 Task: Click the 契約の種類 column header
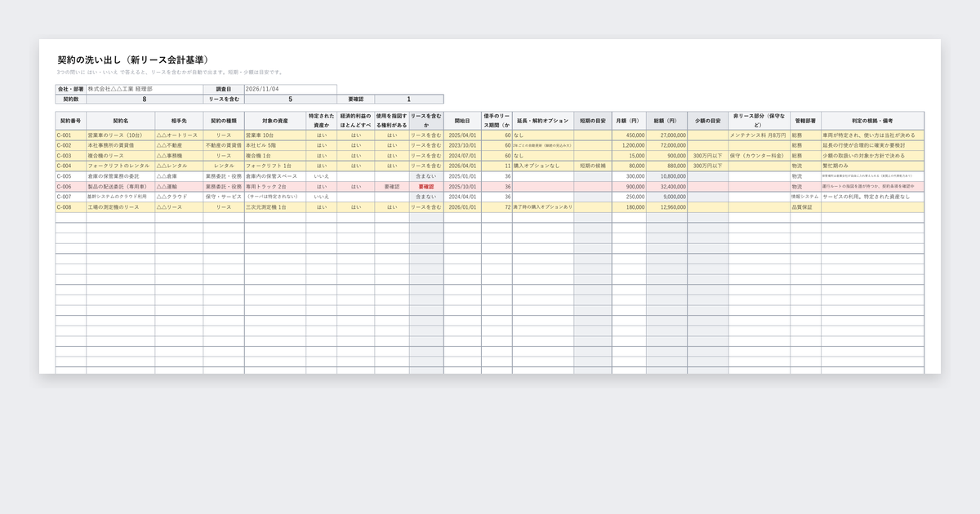223,121
